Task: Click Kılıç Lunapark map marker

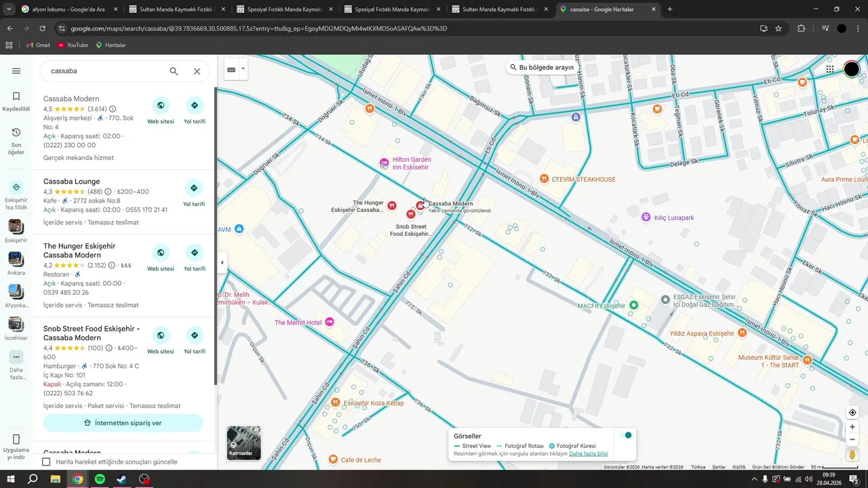Action: (x=646, y=218)
